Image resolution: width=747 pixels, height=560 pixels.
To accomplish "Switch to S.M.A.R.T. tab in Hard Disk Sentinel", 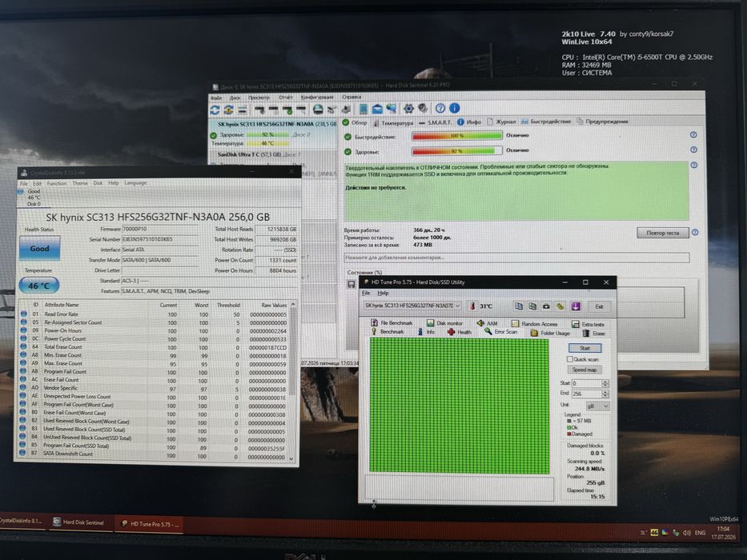I will tap(435, 122).
